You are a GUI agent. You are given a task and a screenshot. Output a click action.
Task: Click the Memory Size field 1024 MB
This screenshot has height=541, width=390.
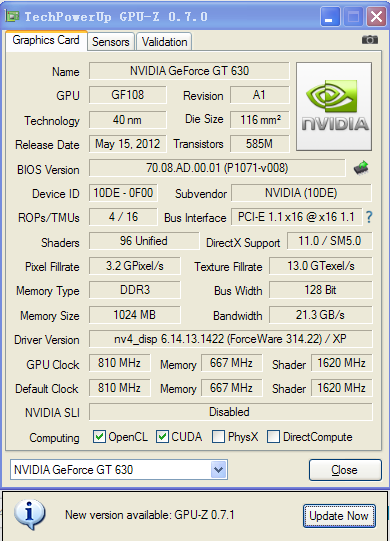pos(135,315)
